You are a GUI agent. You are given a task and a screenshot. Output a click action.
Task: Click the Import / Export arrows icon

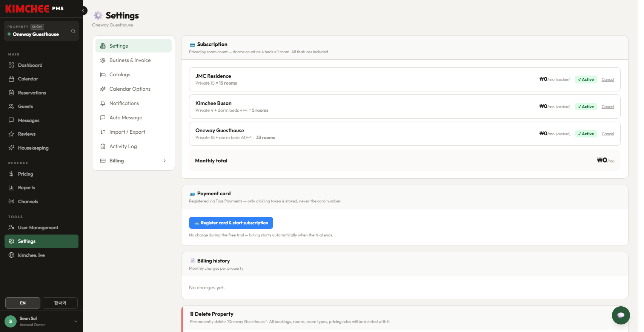(103, 132)
